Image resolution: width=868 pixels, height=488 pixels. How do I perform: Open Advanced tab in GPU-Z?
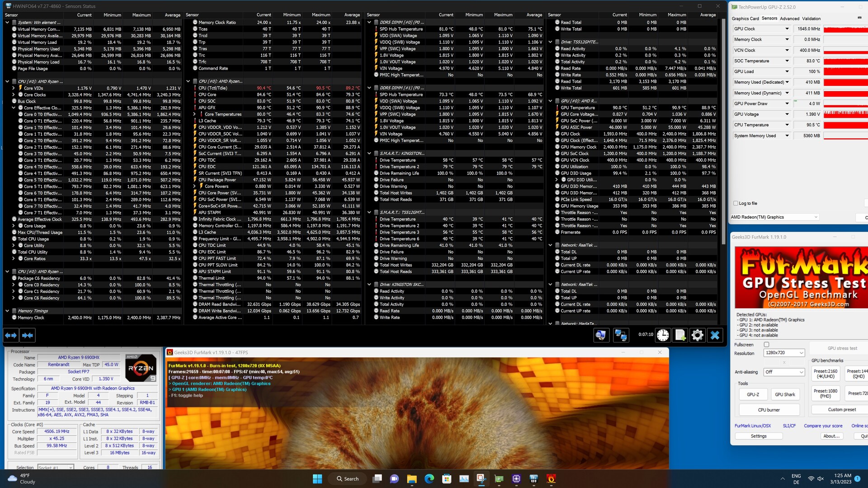(789, 19)
